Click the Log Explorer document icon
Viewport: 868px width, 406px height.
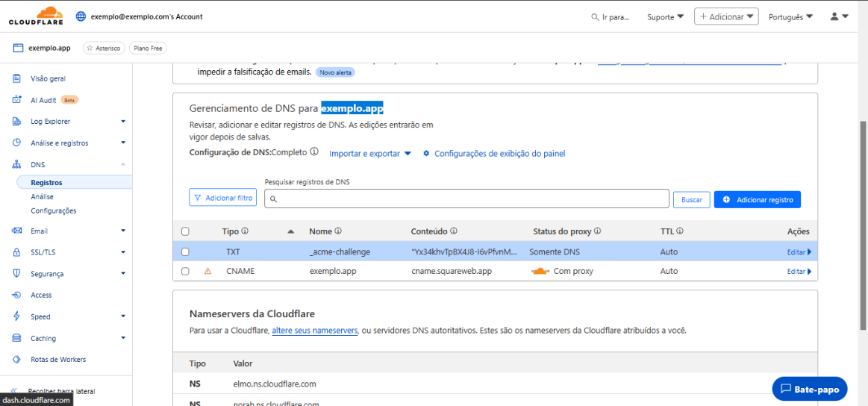coord(16,122)
